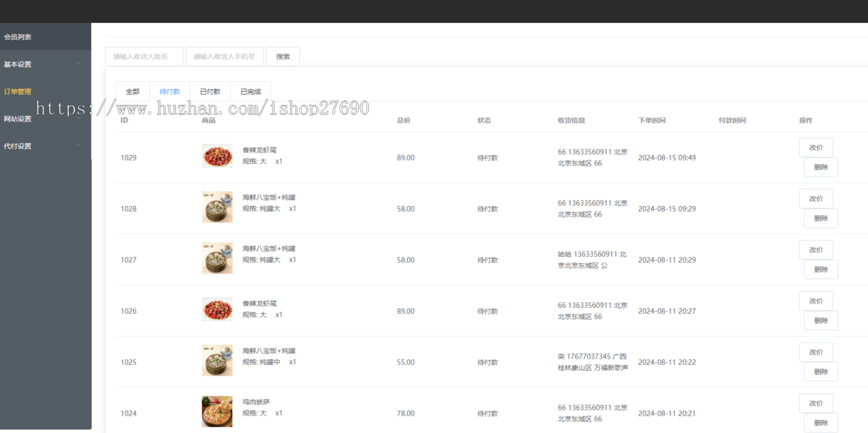Click 删除 for order 1028
The width and height of the screenshot is (868, 433).
pyautogui.click(x=821, y=218)
